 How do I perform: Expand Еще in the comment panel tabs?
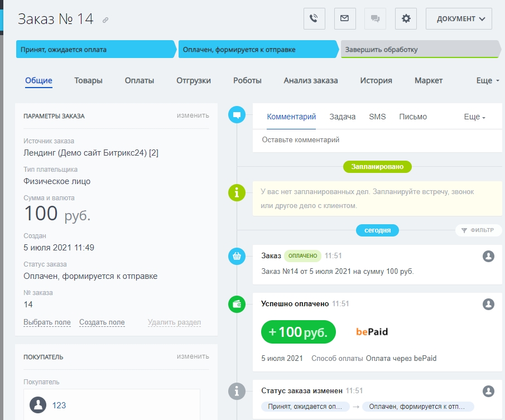click(475, 117)
